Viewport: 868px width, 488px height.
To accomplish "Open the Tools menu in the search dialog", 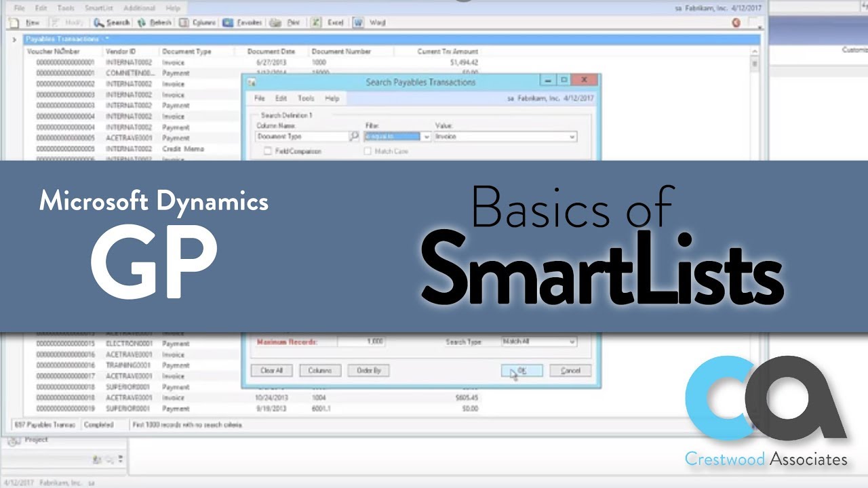I will coord(306,98).
